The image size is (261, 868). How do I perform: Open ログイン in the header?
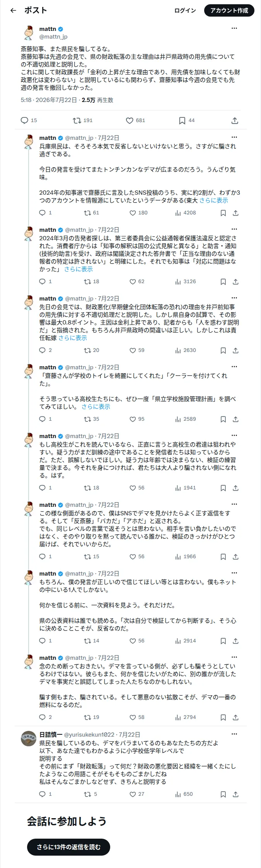185,10
